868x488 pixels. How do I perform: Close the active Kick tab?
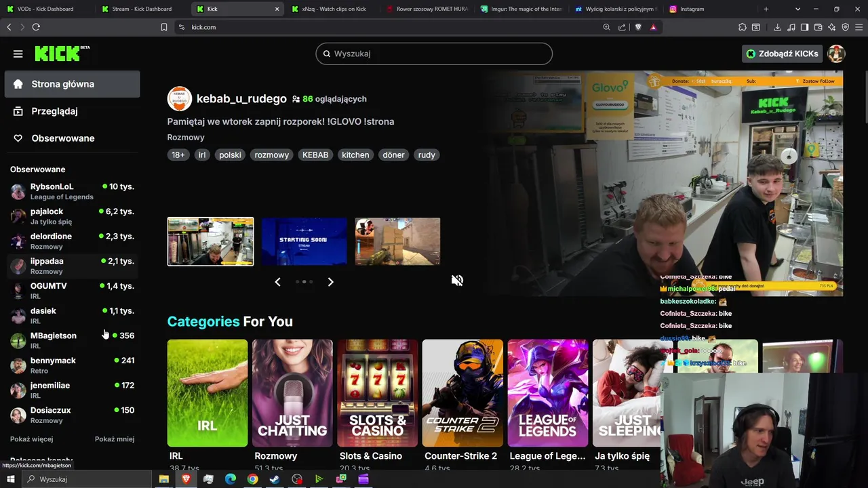coord(277,9)
